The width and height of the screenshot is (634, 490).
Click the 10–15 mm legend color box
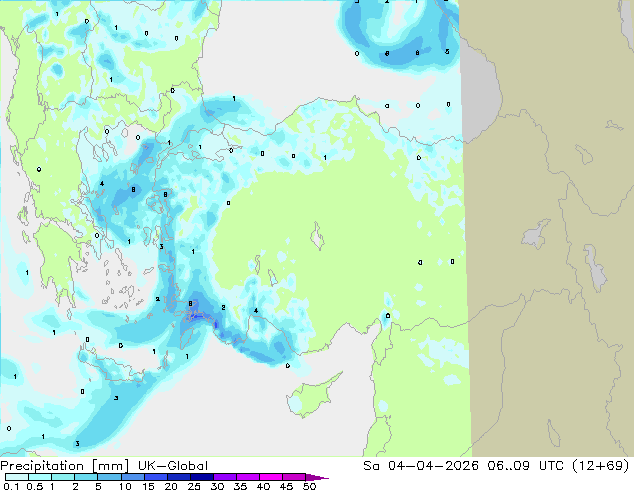click(132, 477)
